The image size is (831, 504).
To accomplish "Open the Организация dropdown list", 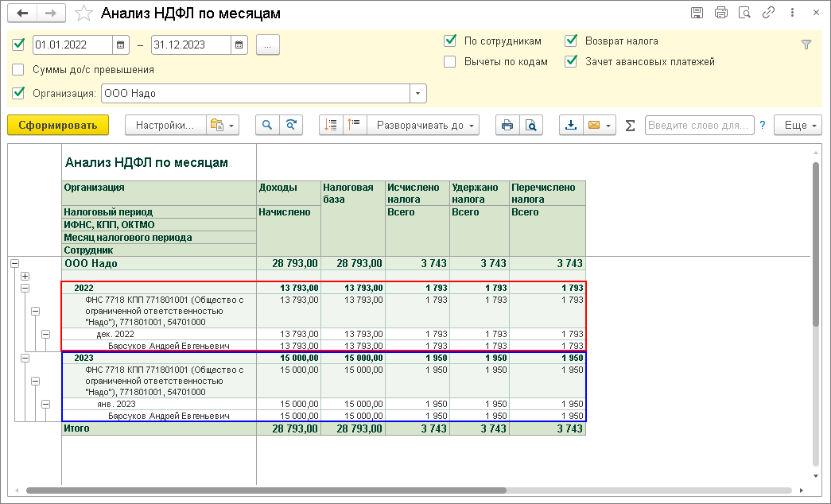I will click(x=418, y=94).
